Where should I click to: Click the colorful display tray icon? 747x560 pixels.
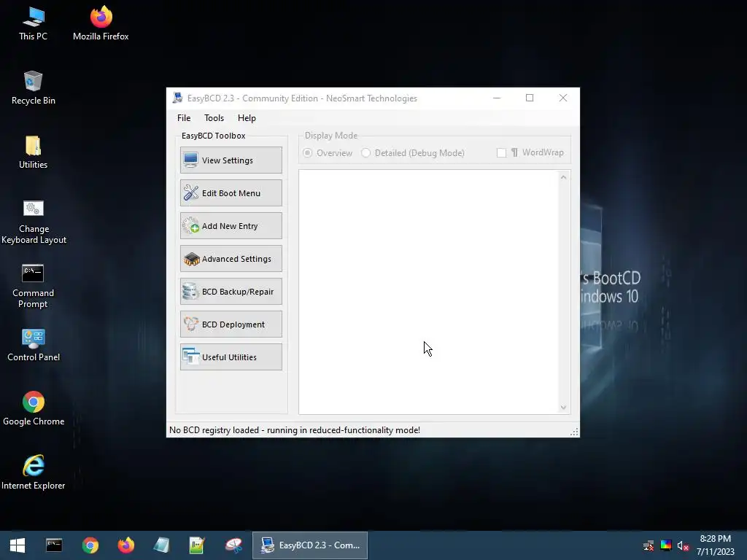666,545
